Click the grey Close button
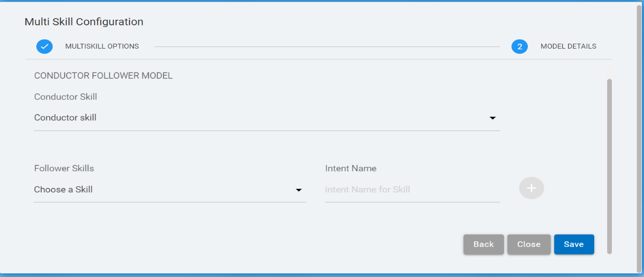 click(528, 244)
